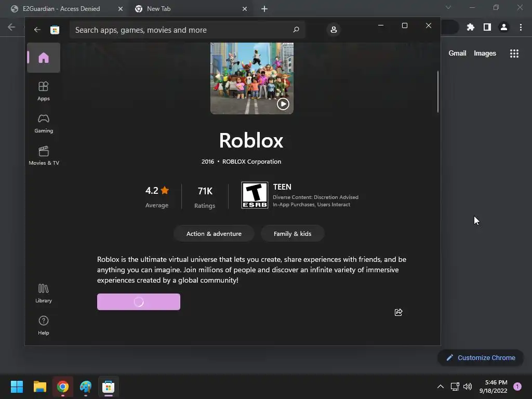
Task: Click the loading Install button for Roblox
Action: (x=138, y=302)
